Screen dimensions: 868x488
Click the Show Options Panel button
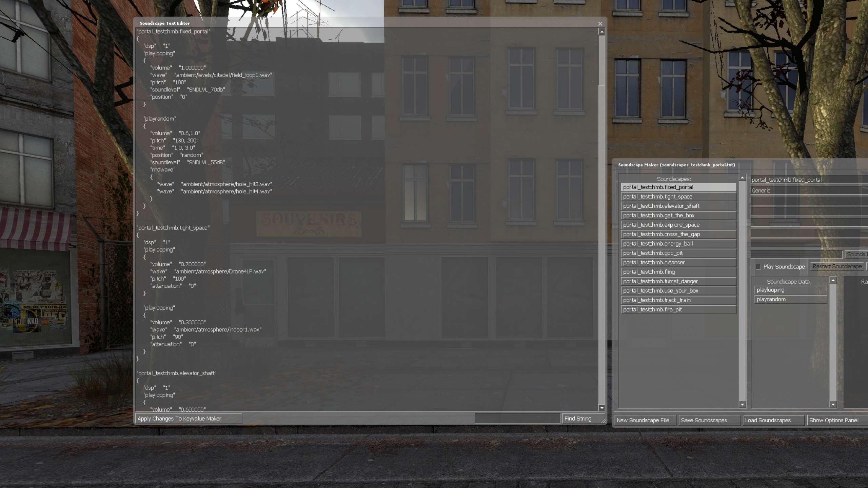pyautogui.click(x=837, y=420)
